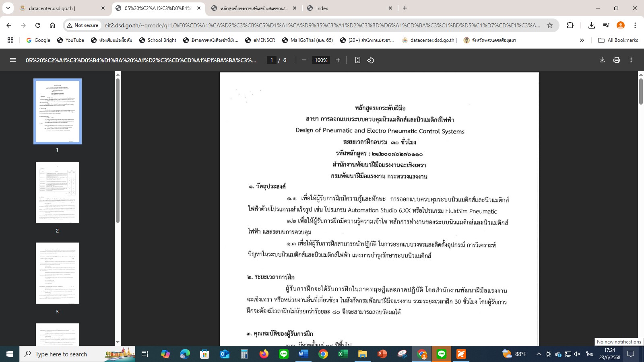Screen dimensions: 644x362
Task: Open the MailGoThai bookmark
Action: (308, 40)
